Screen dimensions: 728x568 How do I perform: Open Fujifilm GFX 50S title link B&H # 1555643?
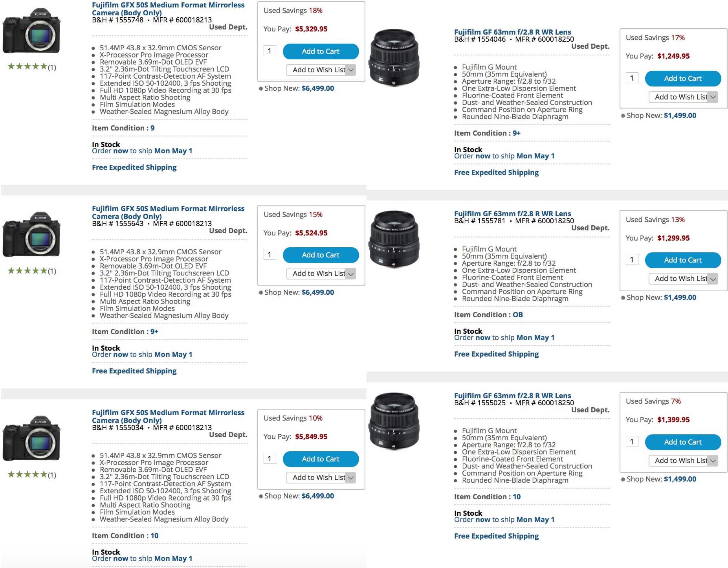coord(168,212)
